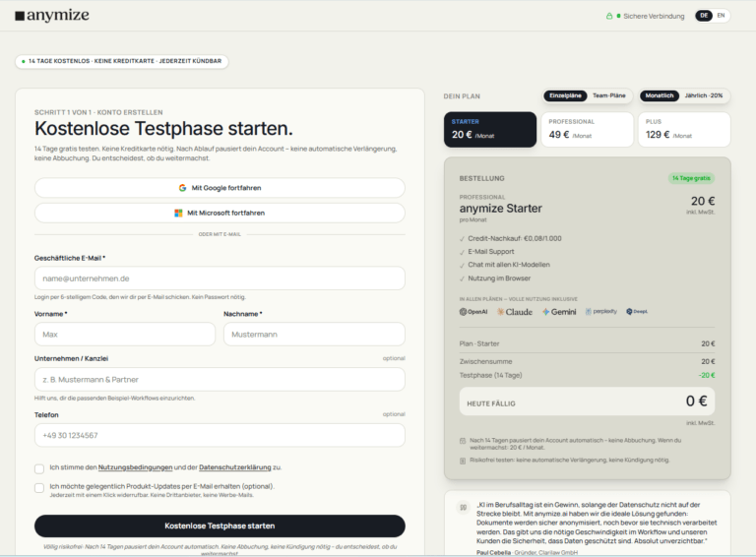
Task: Open the Nutzungsbedingungen link
Action: click(x=136, y=467)
